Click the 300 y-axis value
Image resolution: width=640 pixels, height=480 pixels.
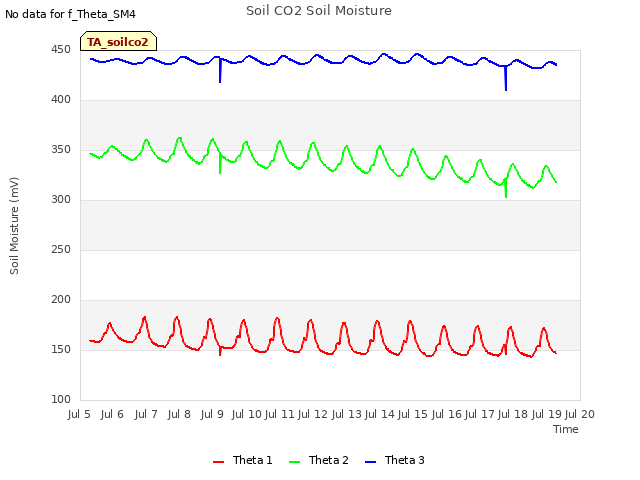click(x=61, y=200)
